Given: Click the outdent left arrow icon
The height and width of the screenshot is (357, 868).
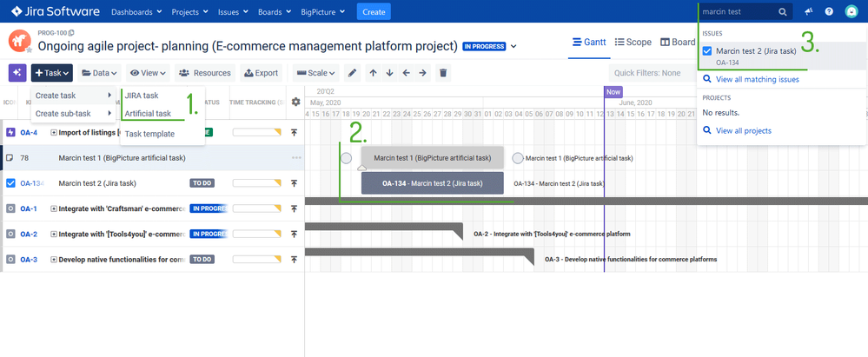Looking at the screenshot, I should 407,73.
